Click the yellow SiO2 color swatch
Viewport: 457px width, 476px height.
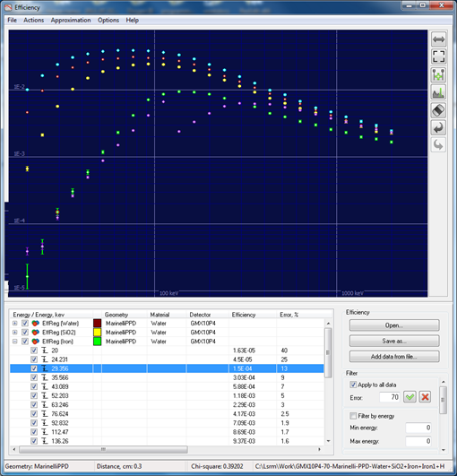(x=98, y=333)
